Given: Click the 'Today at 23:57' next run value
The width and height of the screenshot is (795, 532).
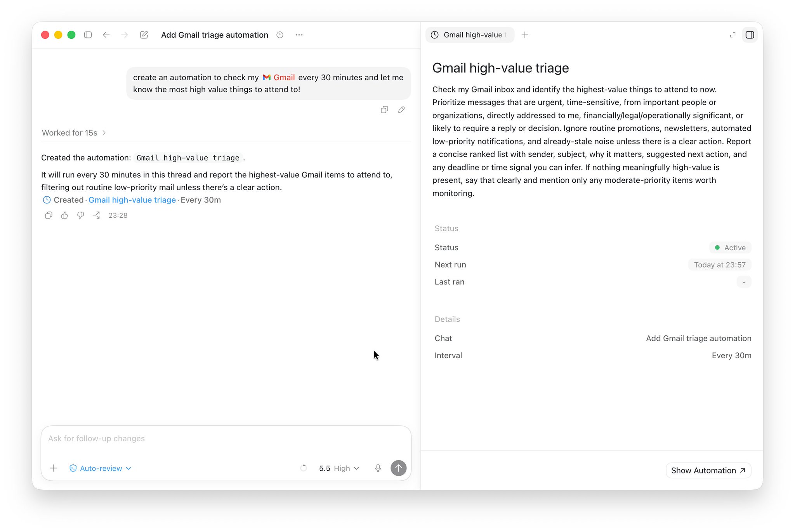Looking at the screenshot, I should [x=720, y=265].
